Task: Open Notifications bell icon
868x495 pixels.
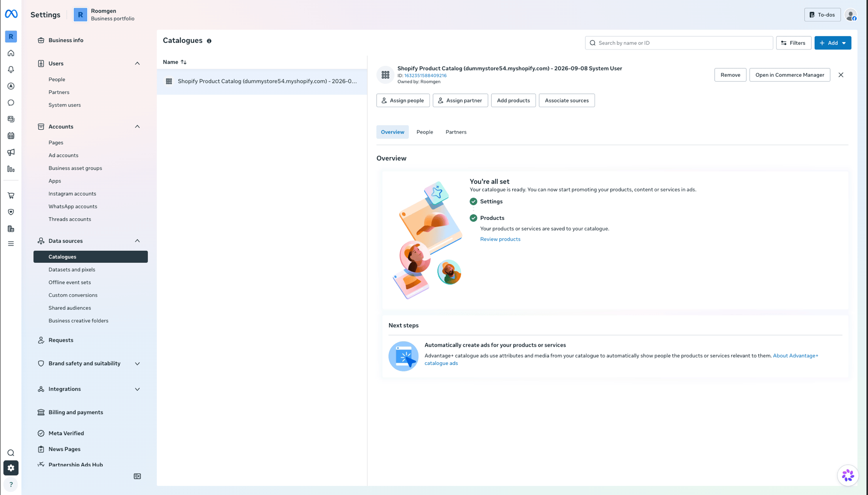Action: click(11, 69)
